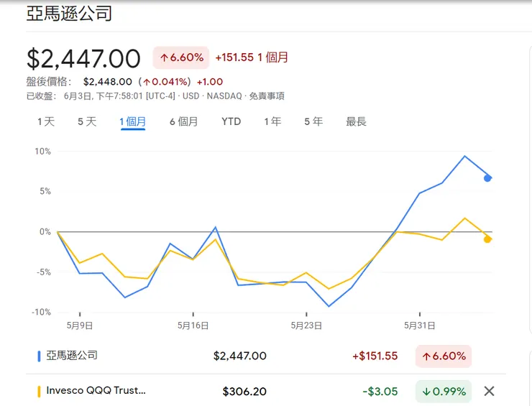532x406 pixels.
Task: Open the 免責事項 disclaimer link
Action: tap(267, 96)
